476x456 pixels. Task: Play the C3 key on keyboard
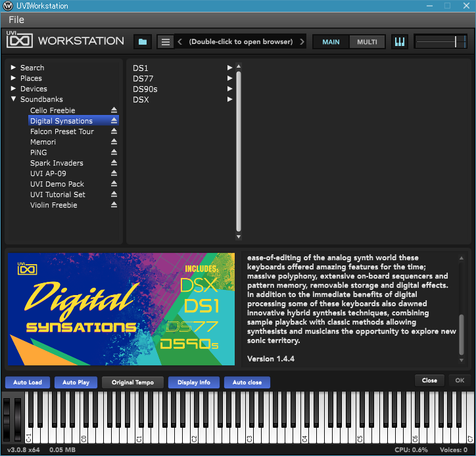tap(249, 436)
